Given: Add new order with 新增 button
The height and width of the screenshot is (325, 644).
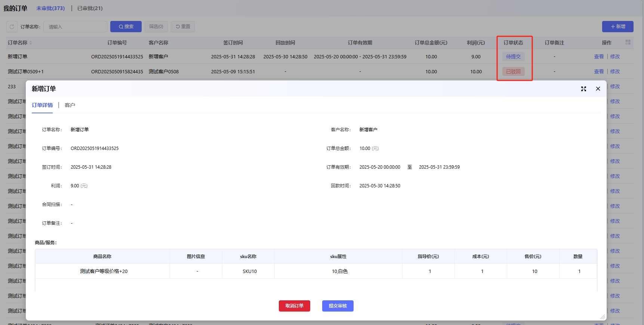Looking at the screenshot, I should point(617,27).
